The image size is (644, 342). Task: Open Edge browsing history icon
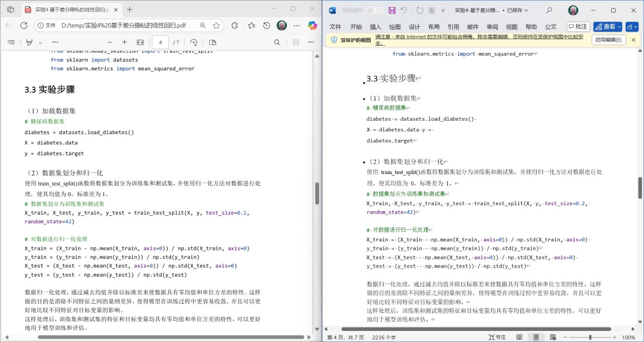(x=267, y=26)
